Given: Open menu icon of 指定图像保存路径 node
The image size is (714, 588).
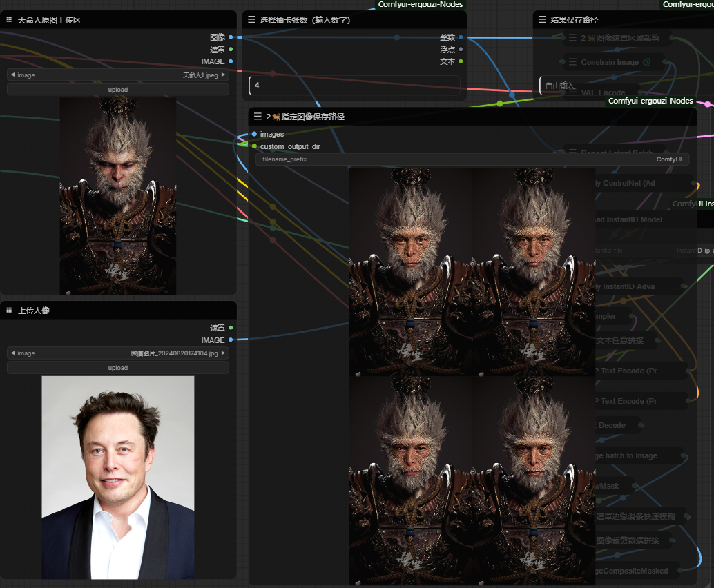Looking at the screenshot, I should click(x=258, y=117).
